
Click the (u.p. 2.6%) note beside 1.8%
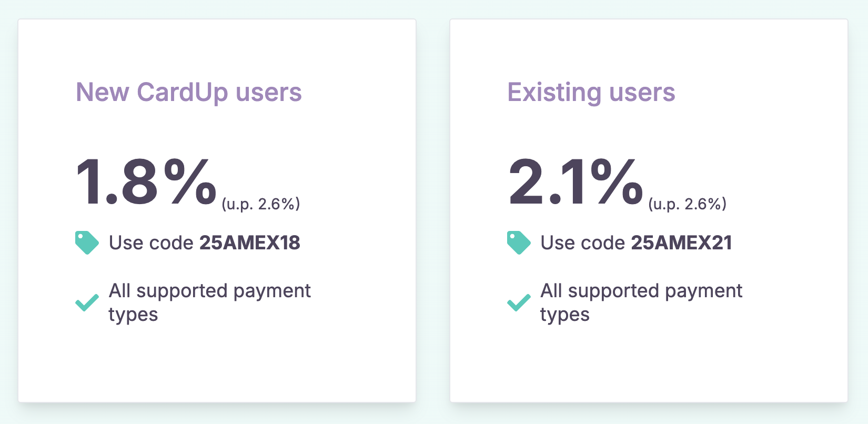(261, 204)
